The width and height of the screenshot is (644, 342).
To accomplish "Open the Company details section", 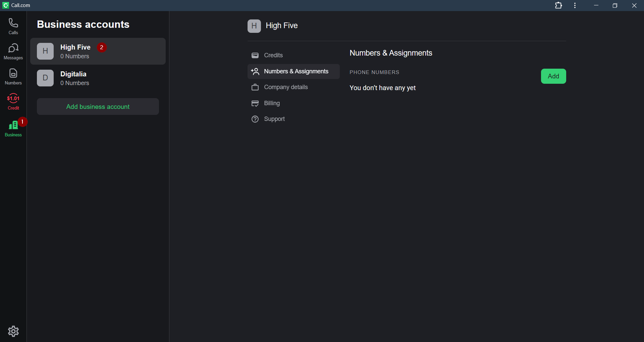I will tap(285, 87).
